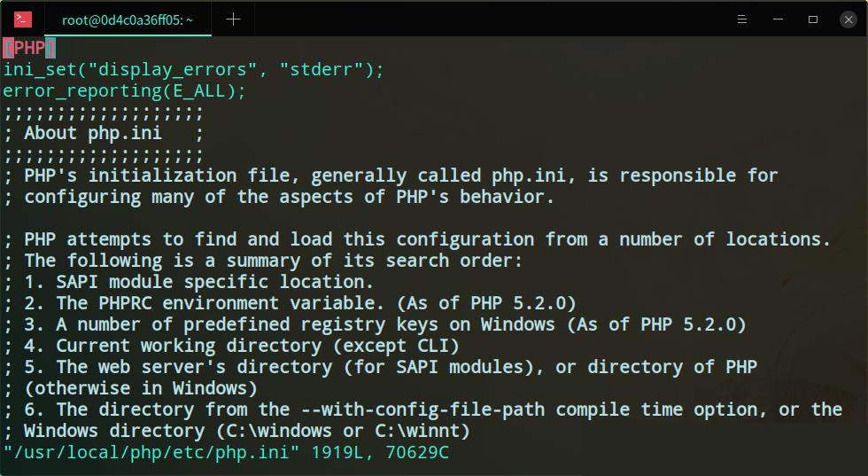Click the "PHP attempts to find and load" line
Image resolution: width=868 pixels, height=476 pixels.
click(416, 239)
